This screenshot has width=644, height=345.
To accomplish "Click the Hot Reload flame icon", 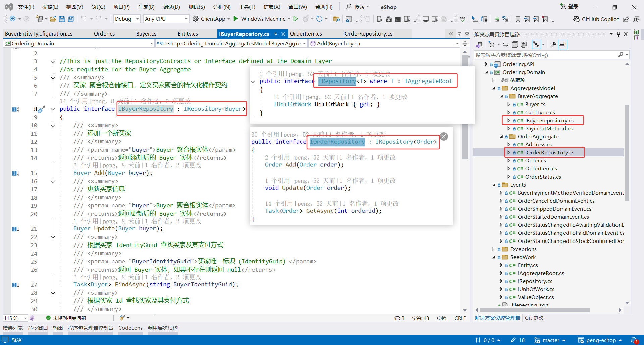I will [x=305, y=19].
